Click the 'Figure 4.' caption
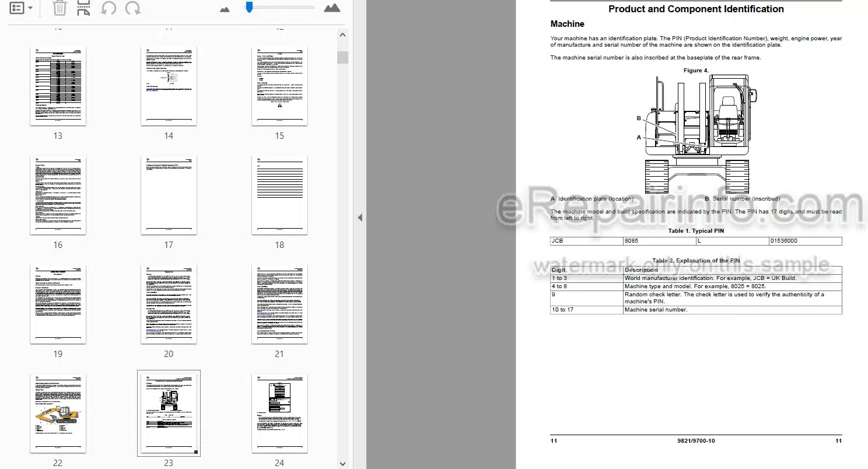Screen dimensions: 868x469 (696, 71)
